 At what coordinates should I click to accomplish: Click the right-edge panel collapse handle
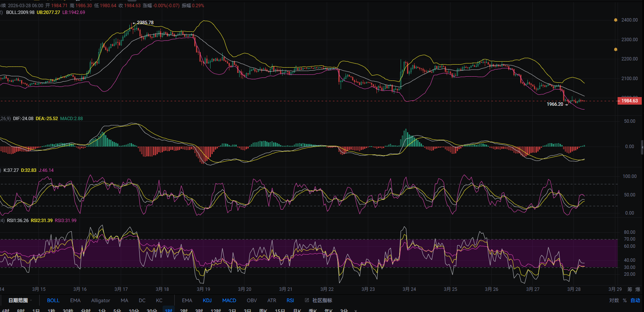pyautogui.click(x=642, y=147)
